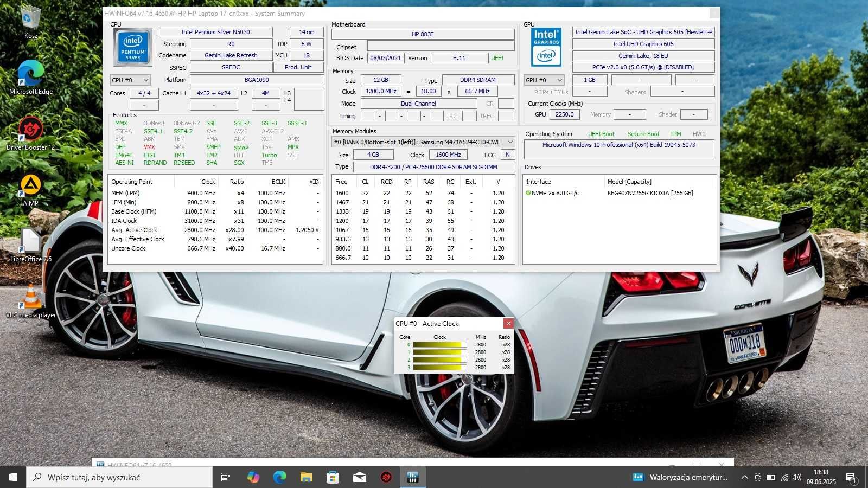868x488 pixels.
Task: Click the Intel Graphics GPU logo
Action: click(546, 47)
